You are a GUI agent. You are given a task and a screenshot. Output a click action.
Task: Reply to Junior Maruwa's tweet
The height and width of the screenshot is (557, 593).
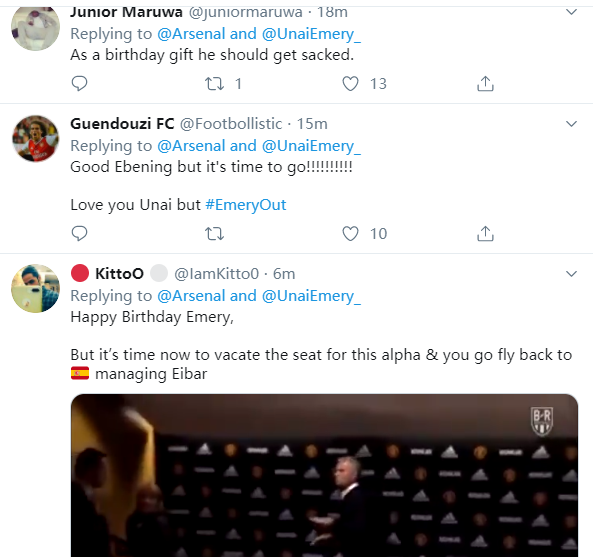point(79,83)
